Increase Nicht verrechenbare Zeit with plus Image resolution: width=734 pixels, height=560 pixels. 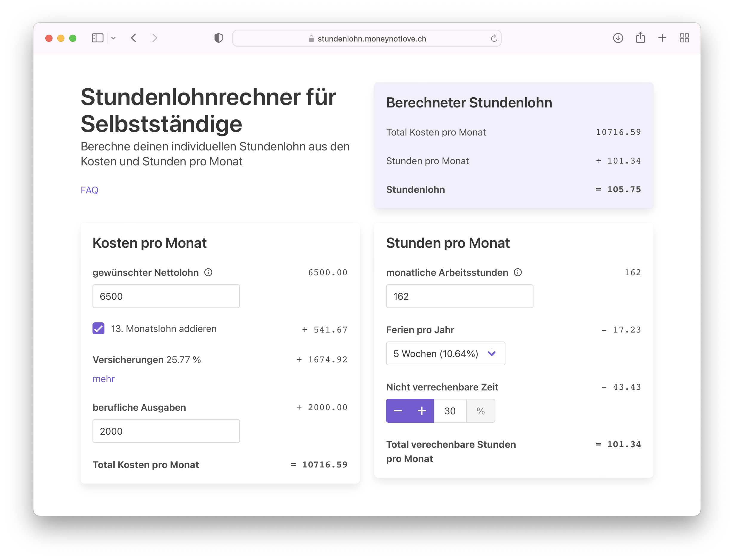pos(422,411)
